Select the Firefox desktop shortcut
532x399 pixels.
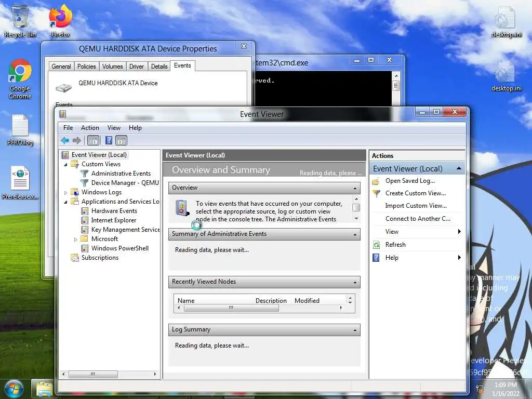point(61,21)
